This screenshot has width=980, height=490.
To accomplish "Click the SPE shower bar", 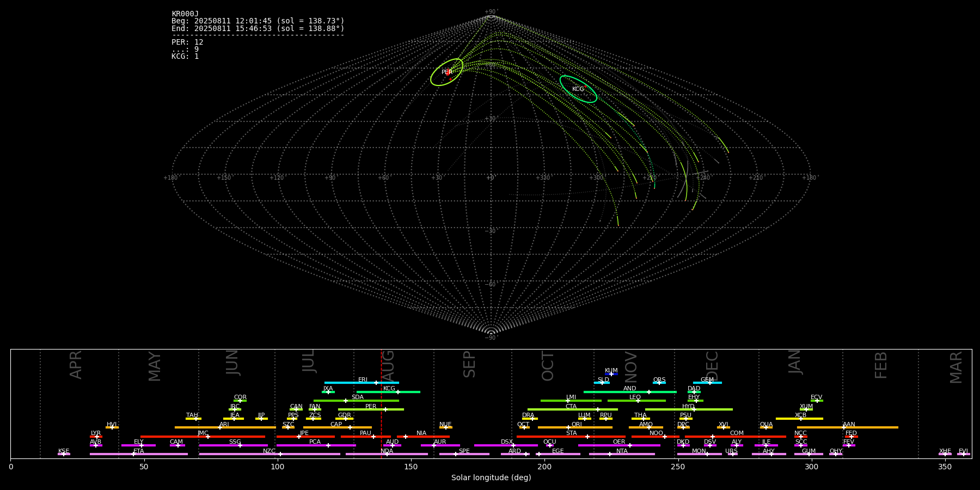I will tap(464, 454).
